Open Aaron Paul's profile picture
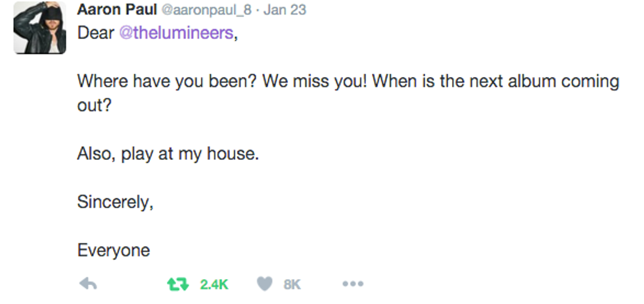Image resolution: width=644 pixels, height=304 pixels. [40, 28]
